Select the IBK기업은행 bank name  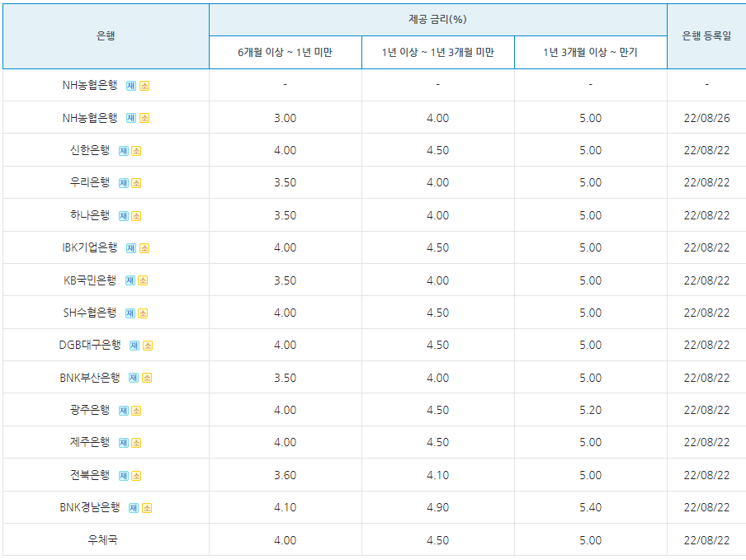click(x=90, y=247)
